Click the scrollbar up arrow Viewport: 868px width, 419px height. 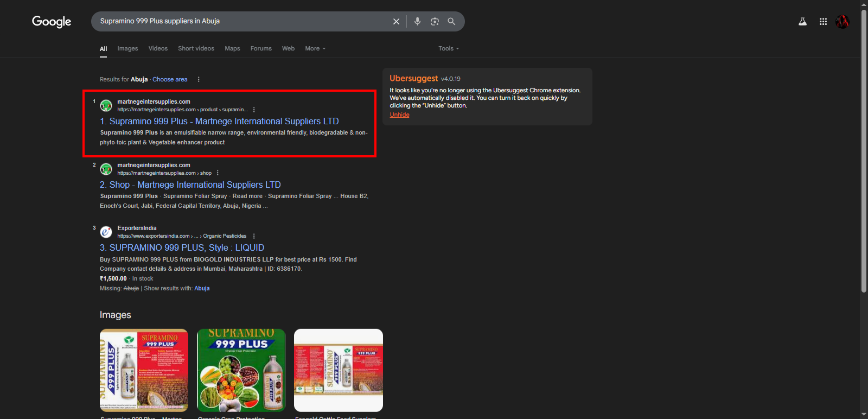864,4
